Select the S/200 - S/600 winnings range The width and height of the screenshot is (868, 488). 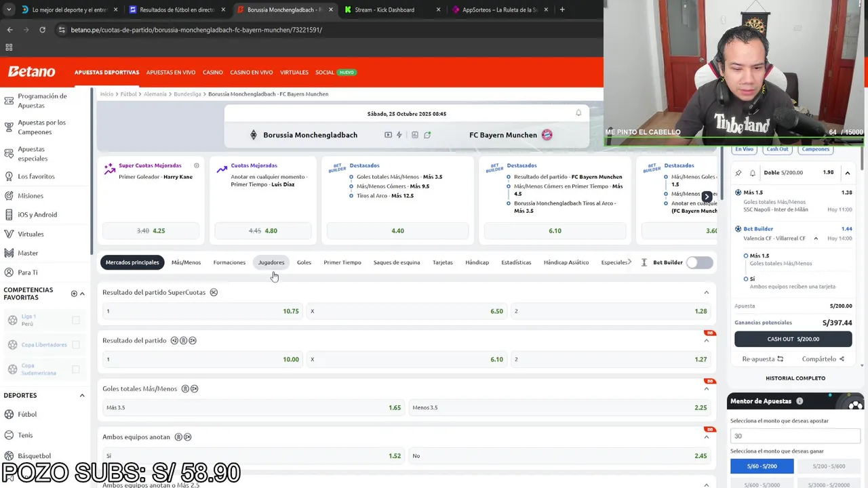pos(829,466)
